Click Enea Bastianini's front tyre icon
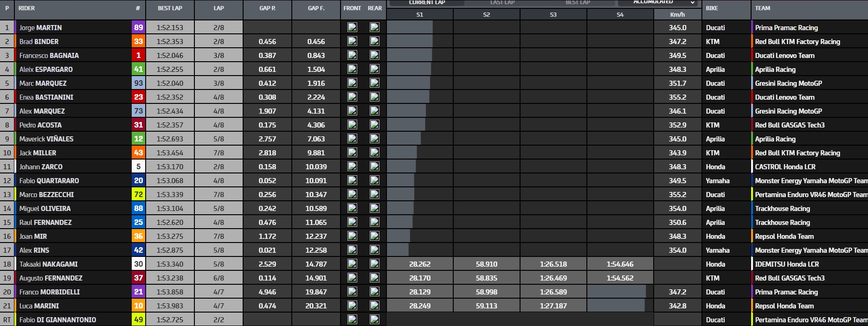 click(352, 97)
